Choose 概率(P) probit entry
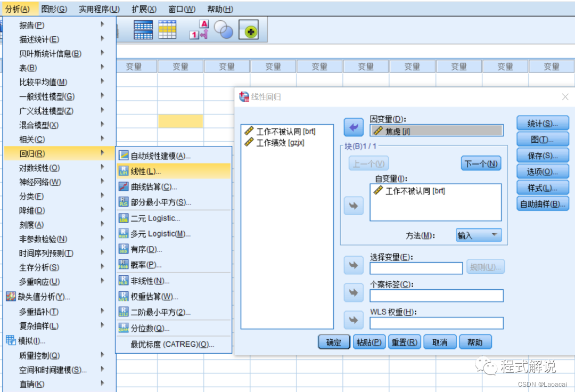575x392 pixels. (x=174, y=265)
